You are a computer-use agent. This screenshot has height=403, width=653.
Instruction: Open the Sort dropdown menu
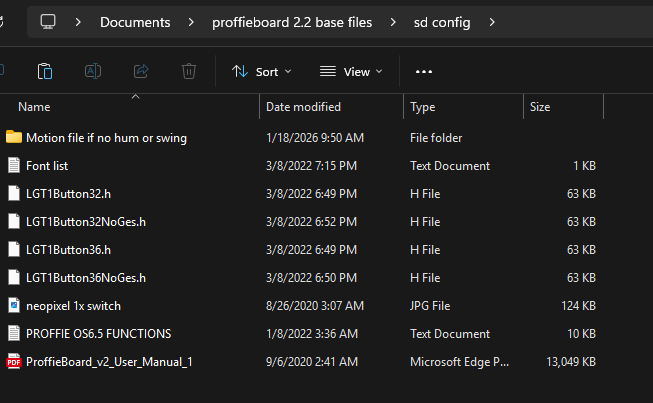pyautogui.click(x=261, y=71)
